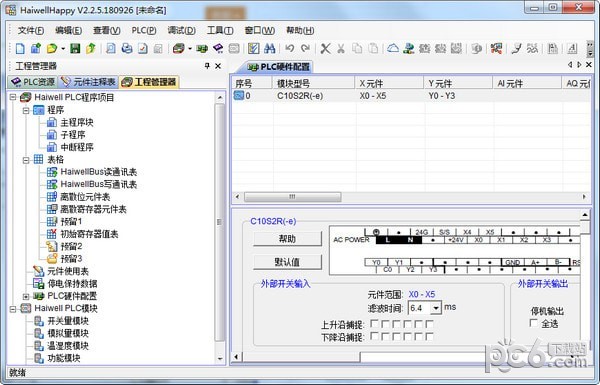Switch to the PLC资源 tab
This screenshot has height=385, width=600.
point(33,82)
